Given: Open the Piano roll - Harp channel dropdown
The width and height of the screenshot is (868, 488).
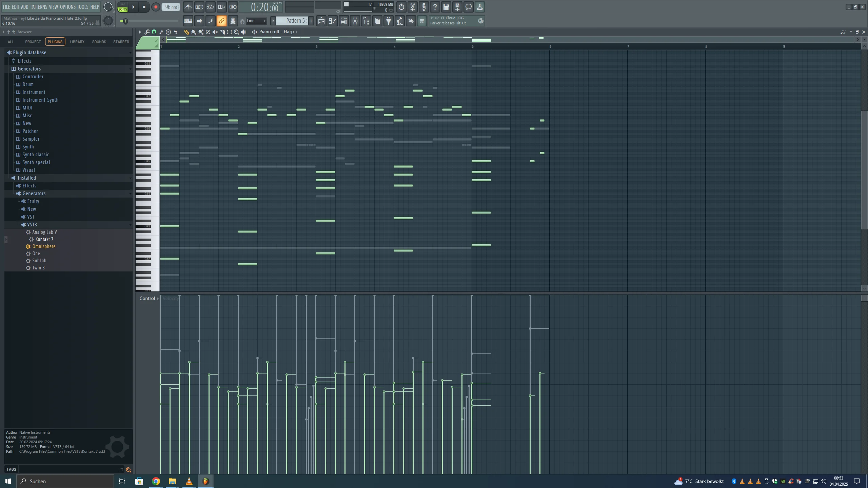Looking at the screenshot, I should [278, 32].
